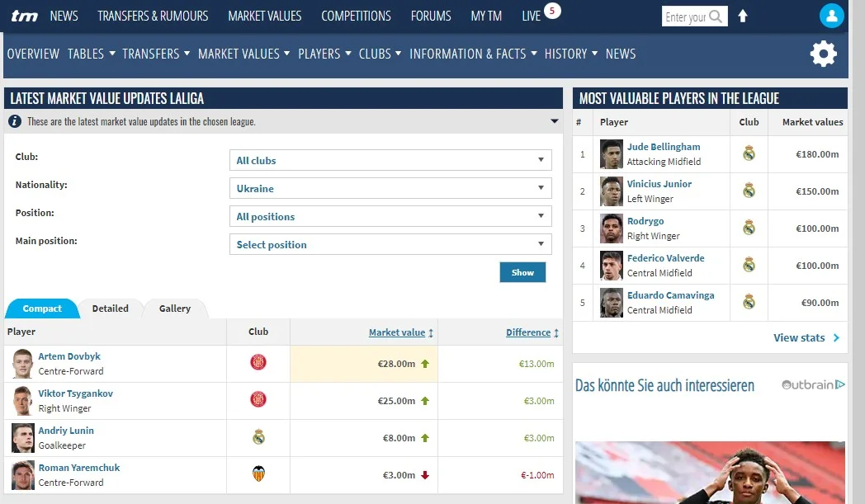The image size is (865, 504).
Task: Open the settings gear icon
Action: tap(823, 54)
